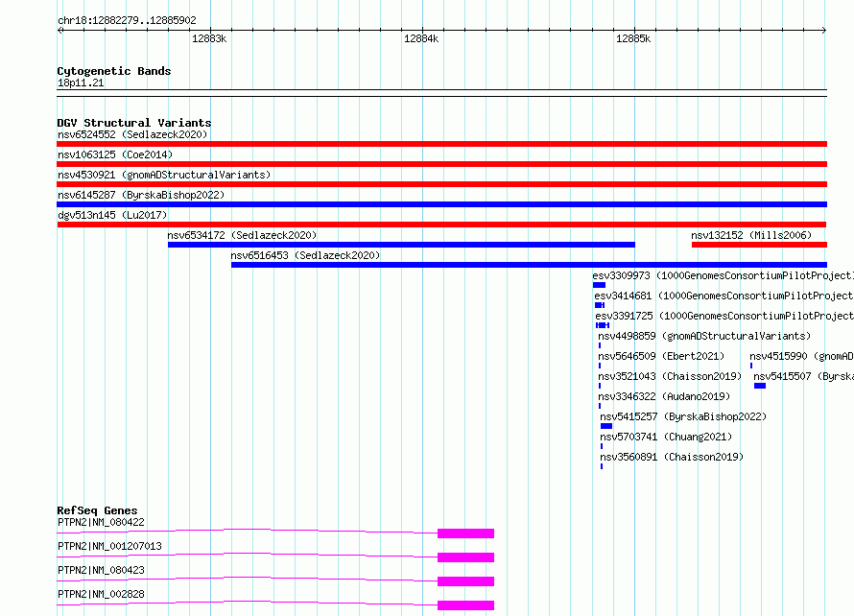Click the RefSeq Genes track title
The image size is (854, 616).
[97, 510]
